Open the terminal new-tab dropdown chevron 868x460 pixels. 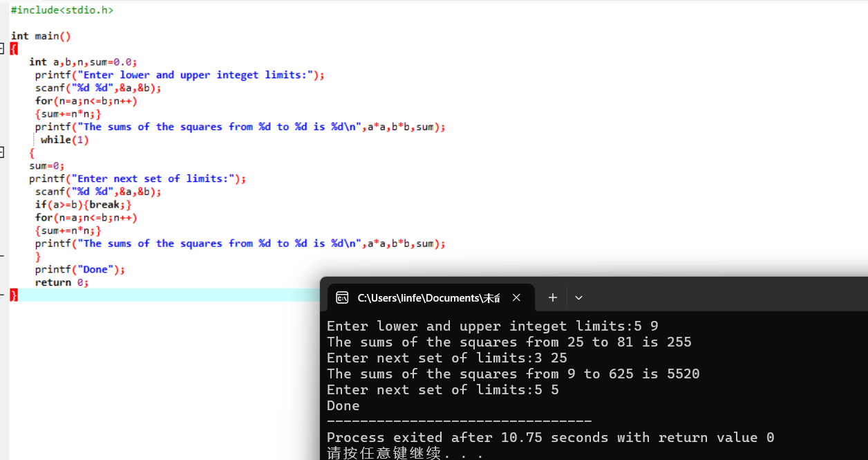click(578, 297)
